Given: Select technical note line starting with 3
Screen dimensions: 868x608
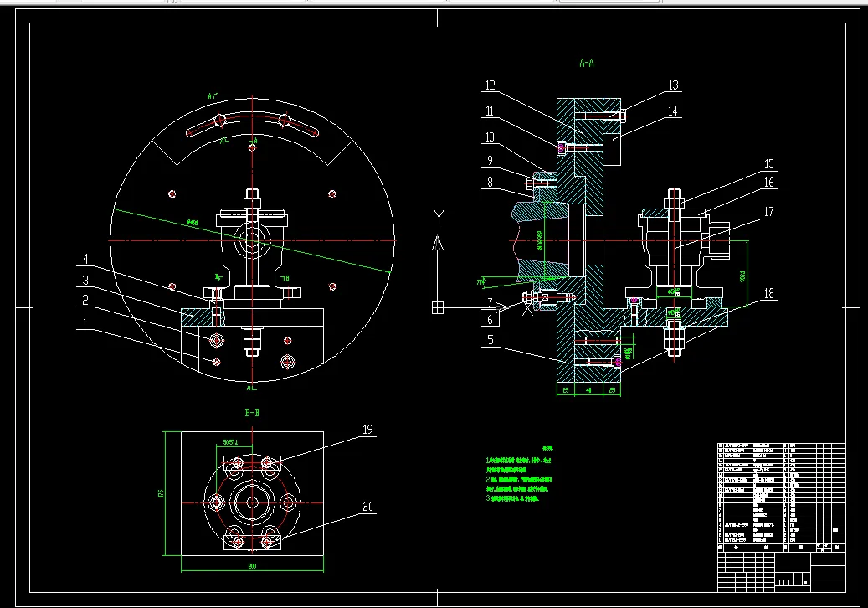Looking at the screenshot, I should pos(512,498).
